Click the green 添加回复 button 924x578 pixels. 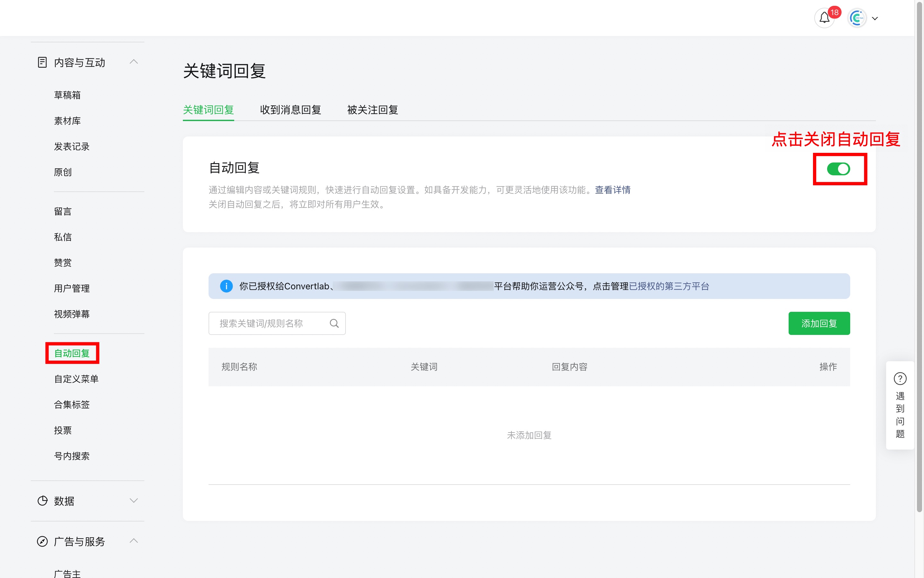(x=819, y=323)
